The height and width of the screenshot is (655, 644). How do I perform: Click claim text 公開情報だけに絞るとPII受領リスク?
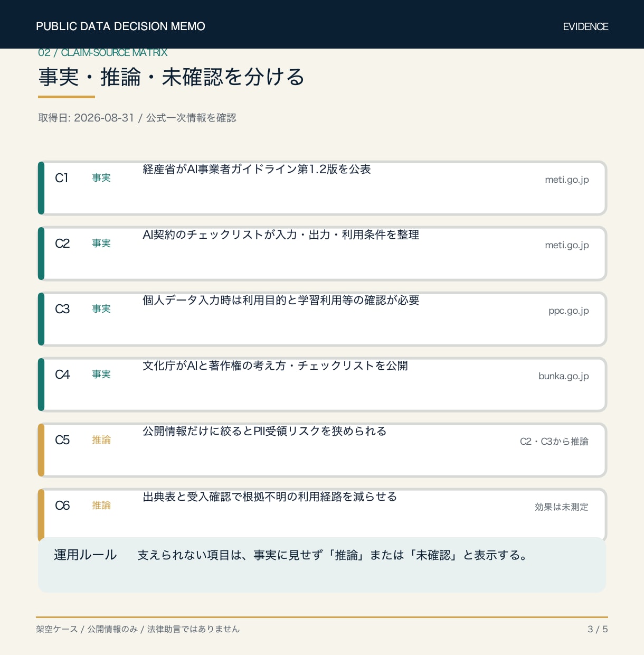click(x=264, y=431)
